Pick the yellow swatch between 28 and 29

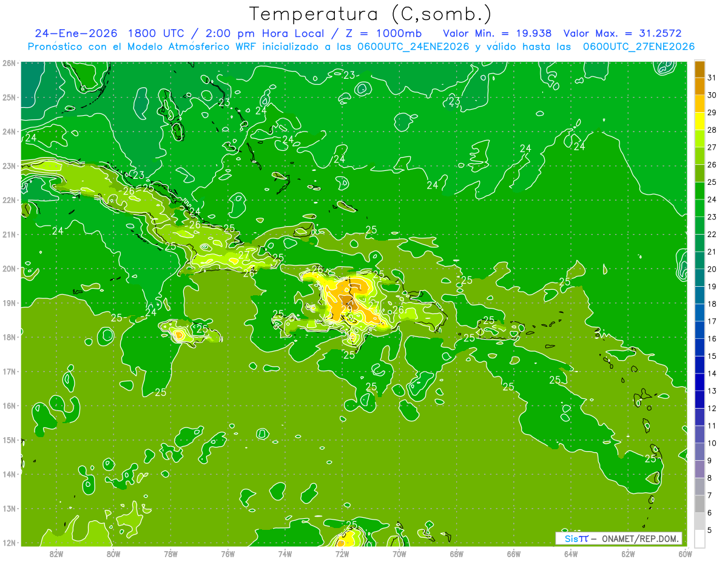699,121
